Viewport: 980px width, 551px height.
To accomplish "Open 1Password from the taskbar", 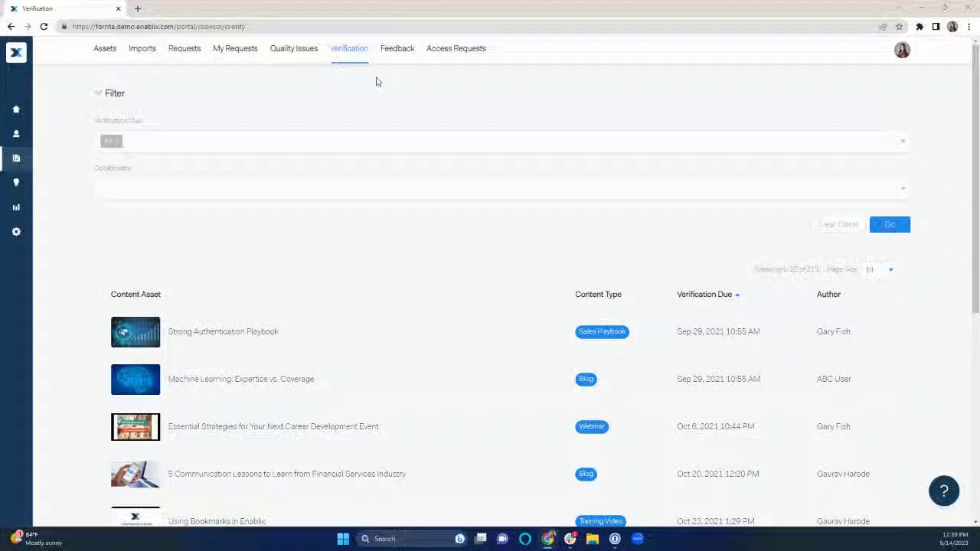I will (x=615, y=539).
